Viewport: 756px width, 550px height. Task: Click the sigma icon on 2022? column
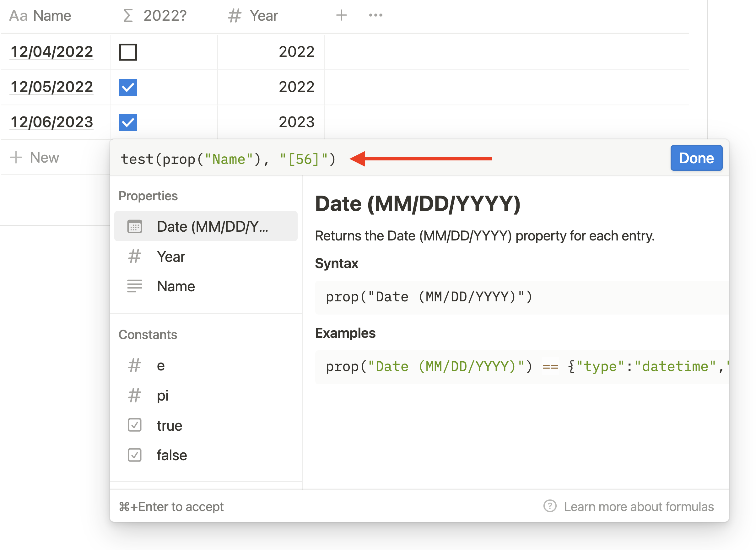(128, 16)
